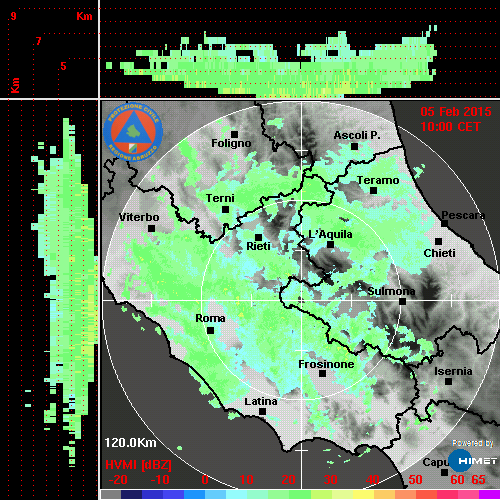Click the '-20' dBZ scale value
Screen dimensions: 500x500
coord(118,480)
